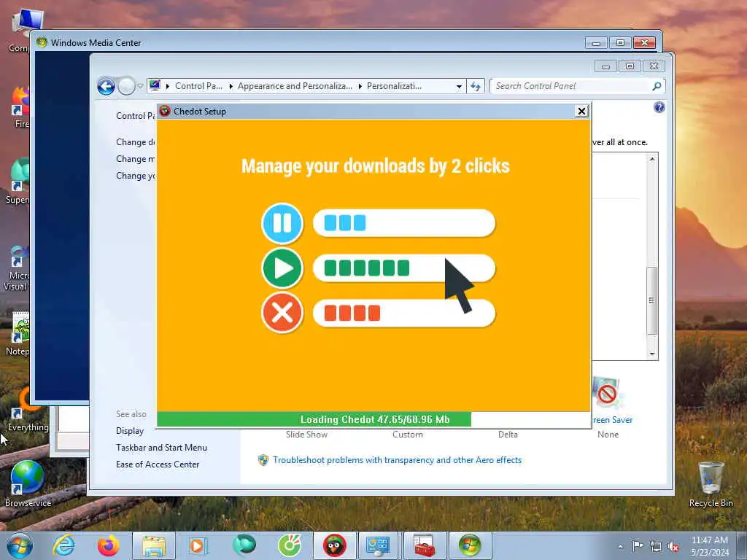Open Taskbar and Start Menu link
Screen dimensions: 747x560
pyautogui.click(x=161, y=448)
